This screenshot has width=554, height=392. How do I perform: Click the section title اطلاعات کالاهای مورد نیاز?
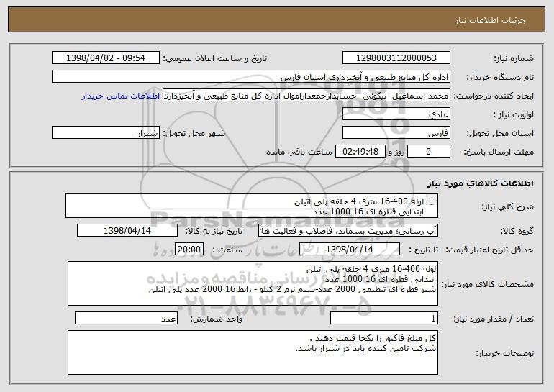click(x=480, y=183)
